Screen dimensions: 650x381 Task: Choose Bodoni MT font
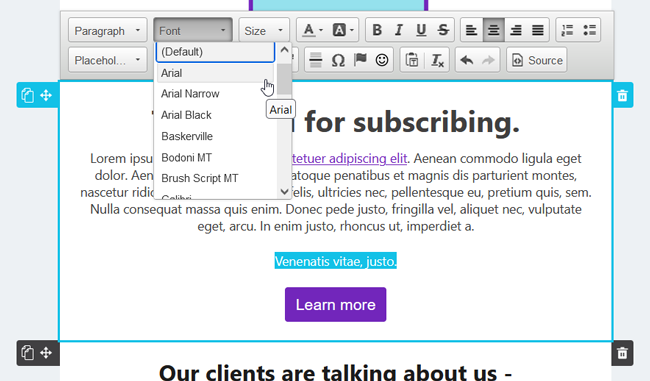click(x=215, y=158)
